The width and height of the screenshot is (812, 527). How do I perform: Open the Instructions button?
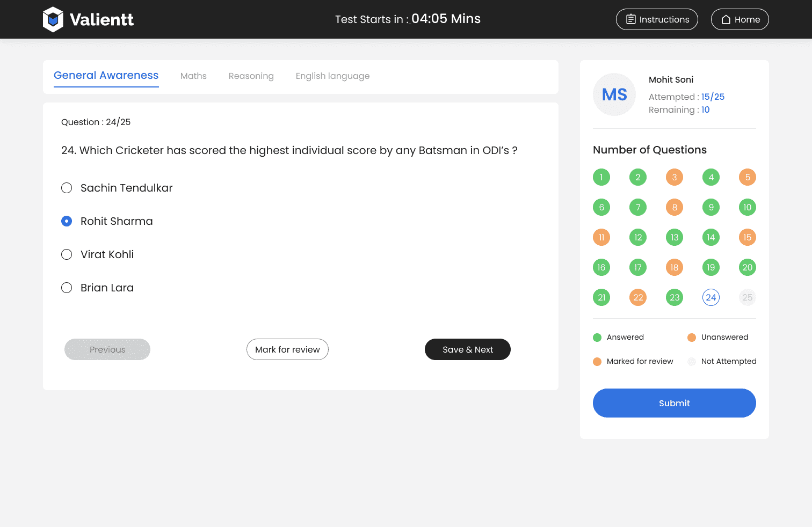657,19
